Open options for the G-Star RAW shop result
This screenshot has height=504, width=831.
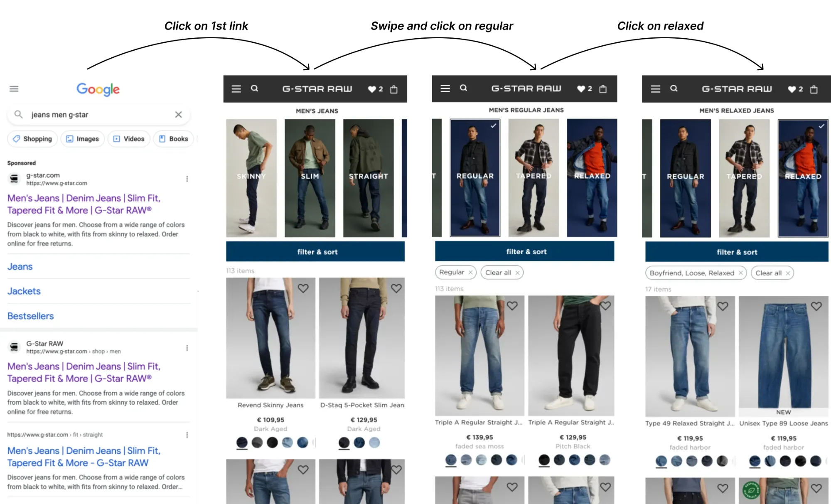click(187, 348)
